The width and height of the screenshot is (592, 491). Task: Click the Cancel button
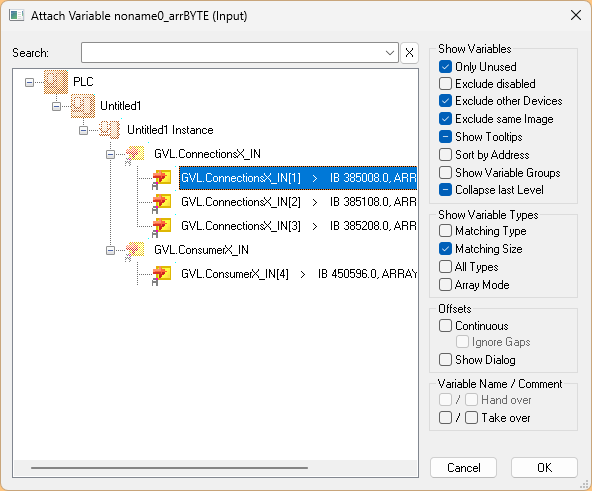tap(463, 468)
